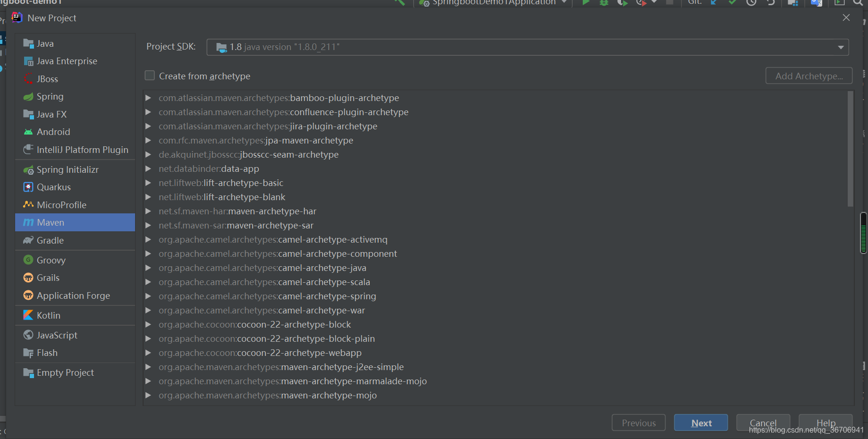Open Search Everywhere magnifier in IDE toolbar
The height and width of the screenshot is (439, 868).
click(x=858, y=2)
